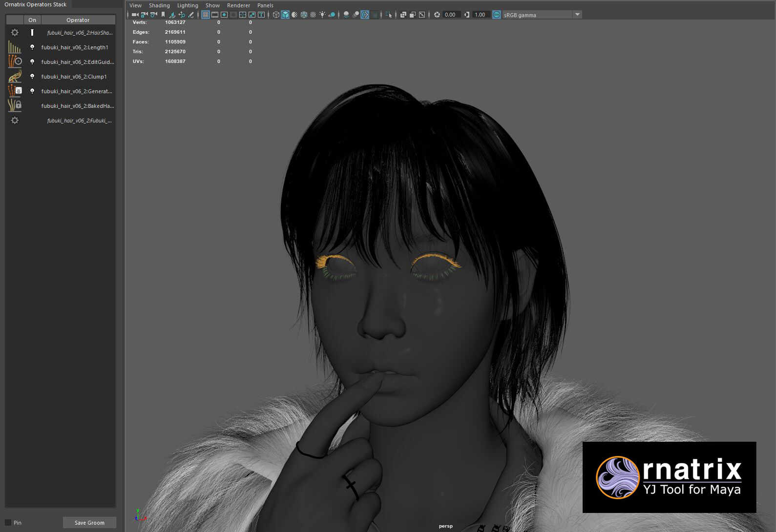776x532 pixels.
Task: Toggle the Use Default Material icon
Action: 294,15
